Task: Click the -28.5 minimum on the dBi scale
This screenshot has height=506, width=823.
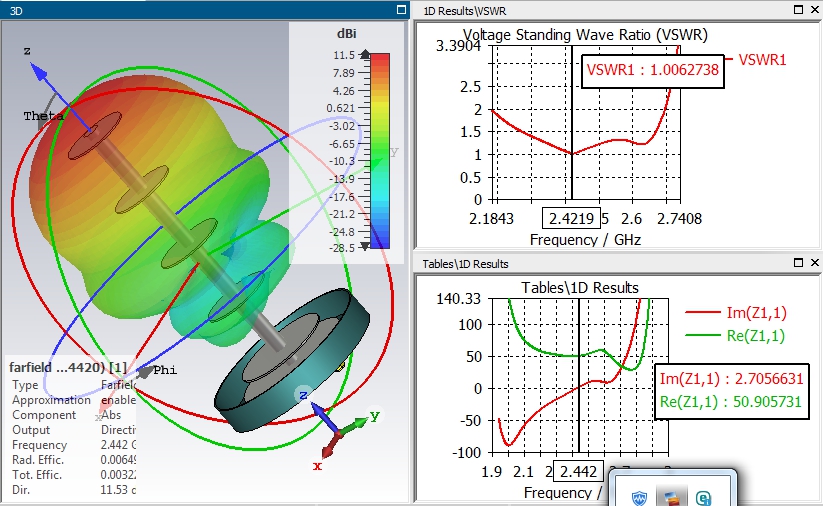Action: click(342, 247)
